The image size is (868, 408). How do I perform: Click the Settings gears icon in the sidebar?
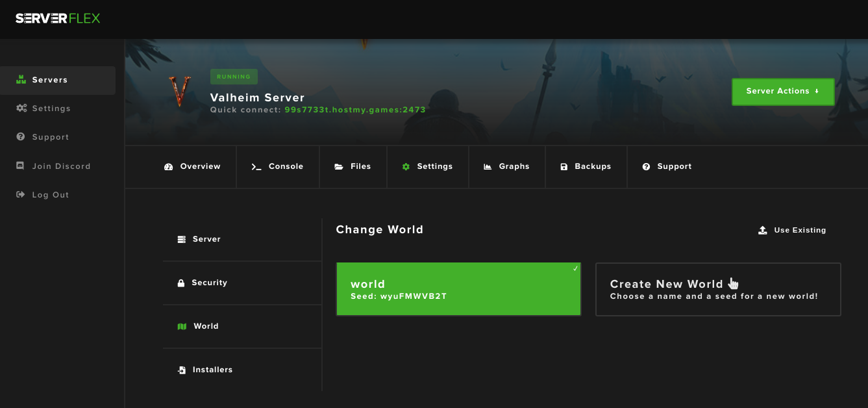21,108
